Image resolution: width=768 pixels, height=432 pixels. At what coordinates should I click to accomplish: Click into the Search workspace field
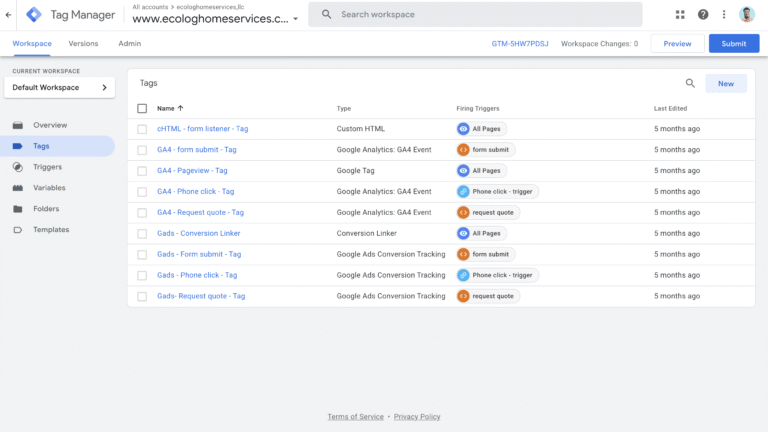point(480,15)
